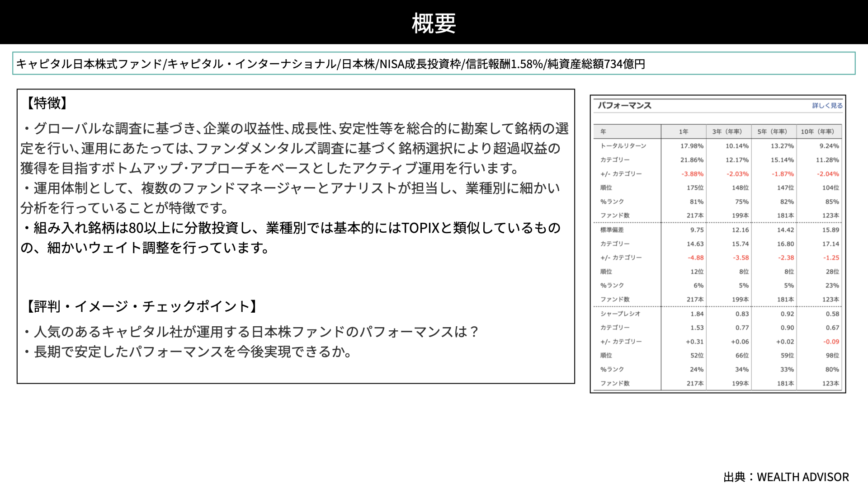Viewport: 868px width, 488px height.
Task: Click the 詳しく見る link in the performance table
Action: (827, 105)
